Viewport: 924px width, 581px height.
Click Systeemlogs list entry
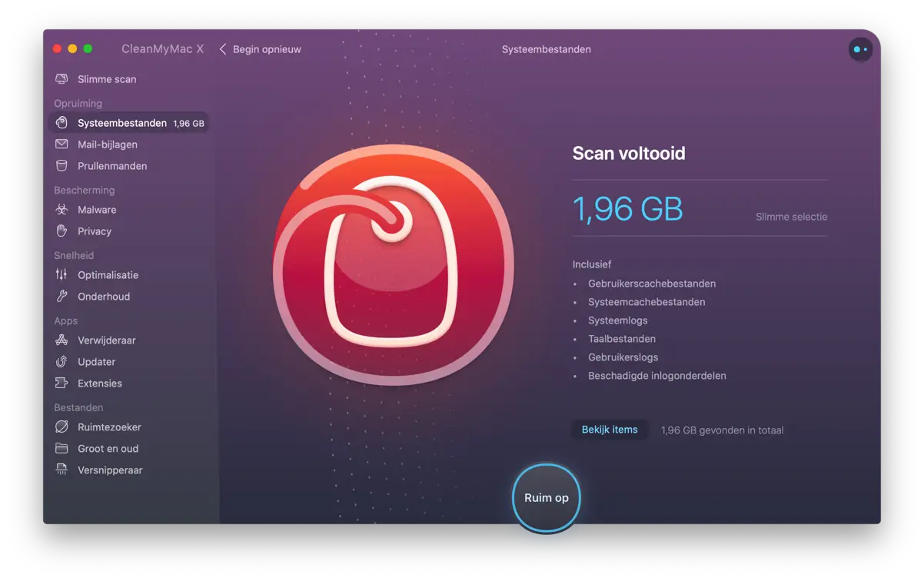pyautogui.click(x=618, y=320)
